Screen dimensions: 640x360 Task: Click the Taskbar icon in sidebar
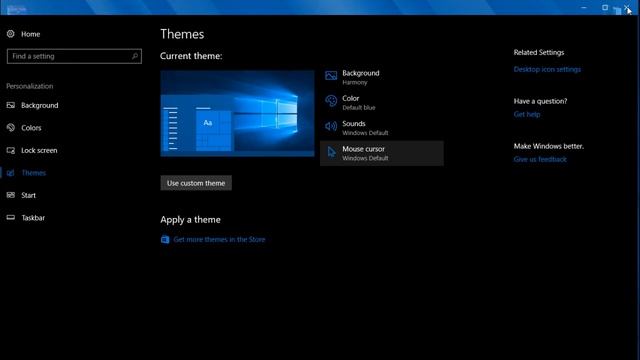coord(11,218)
